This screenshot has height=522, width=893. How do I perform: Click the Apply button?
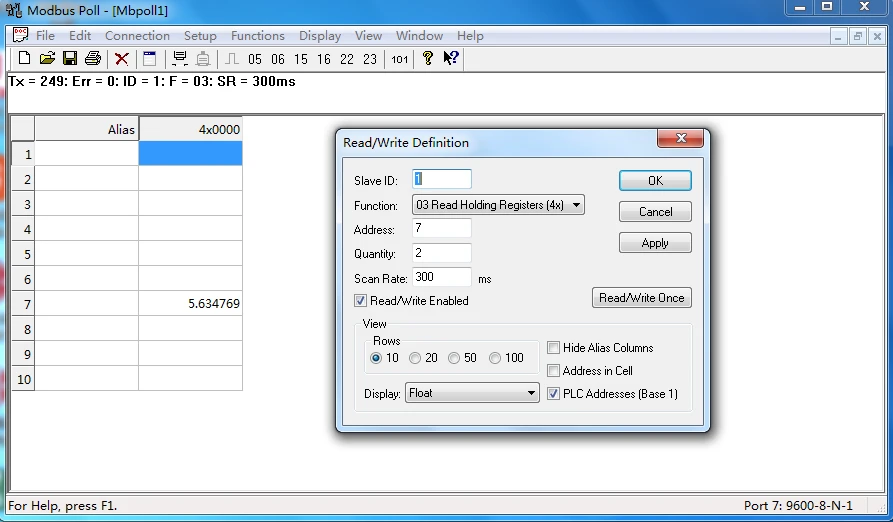point(655,243)
